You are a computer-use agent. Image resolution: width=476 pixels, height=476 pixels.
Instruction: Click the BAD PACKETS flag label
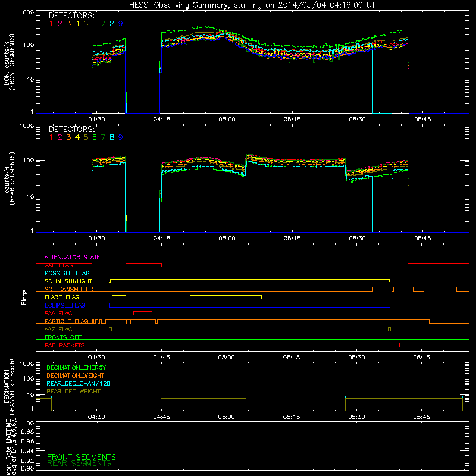[x=65, y=345]
